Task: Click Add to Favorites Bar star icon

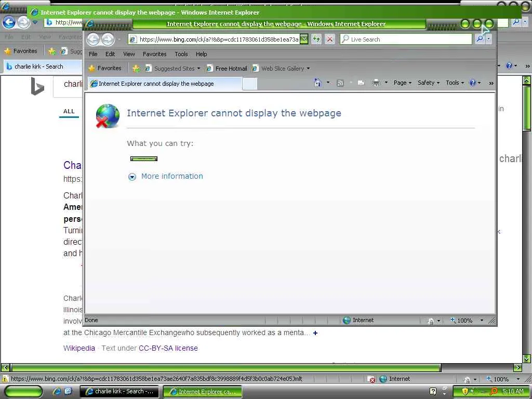Action: (x=136, y=69)
